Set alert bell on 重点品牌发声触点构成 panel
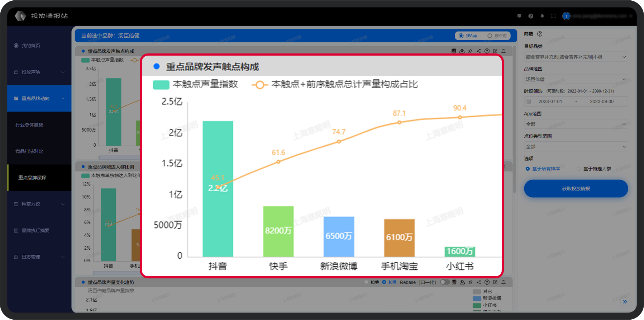 point(504,51)
